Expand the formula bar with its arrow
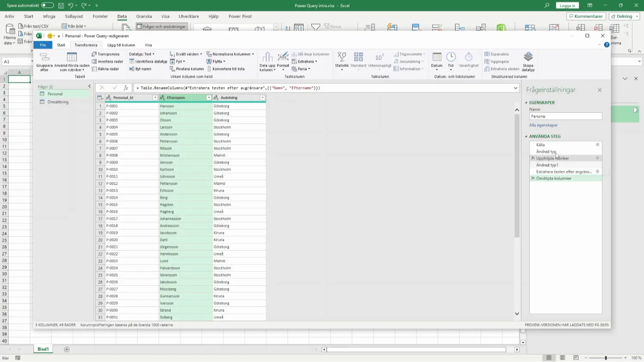Screen dimensions: 644x362 516,88
